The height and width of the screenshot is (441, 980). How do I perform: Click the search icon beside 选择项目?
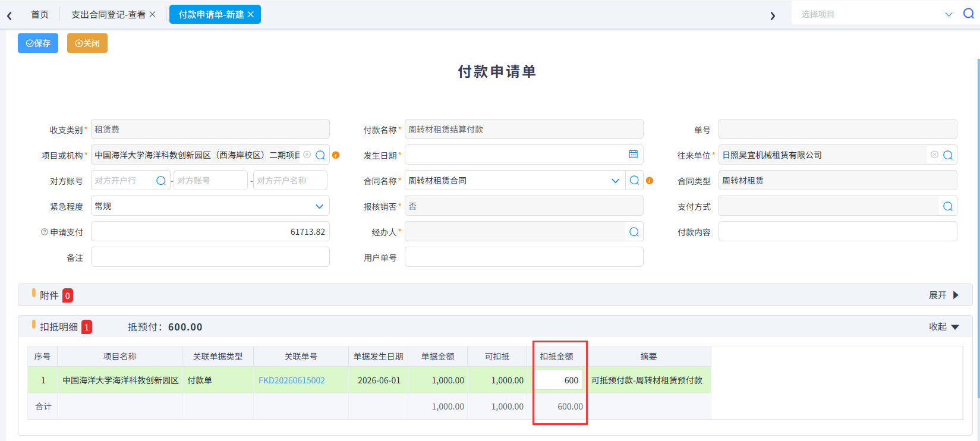968,14
